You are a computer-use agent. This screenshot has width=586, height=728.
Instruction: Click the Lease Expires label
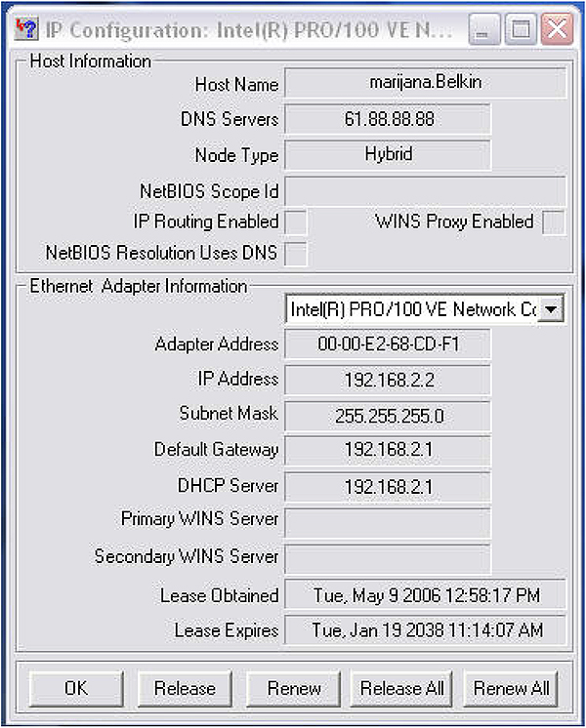click(x=227, y=631)
